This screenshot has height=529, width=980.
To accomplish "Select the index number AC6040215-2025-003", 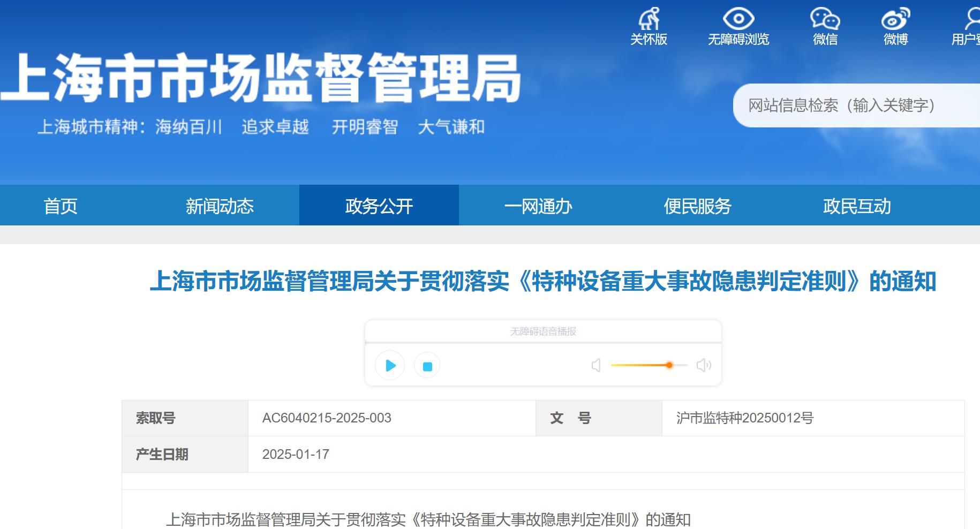I will pyautogui.click(x=327, y=418).
